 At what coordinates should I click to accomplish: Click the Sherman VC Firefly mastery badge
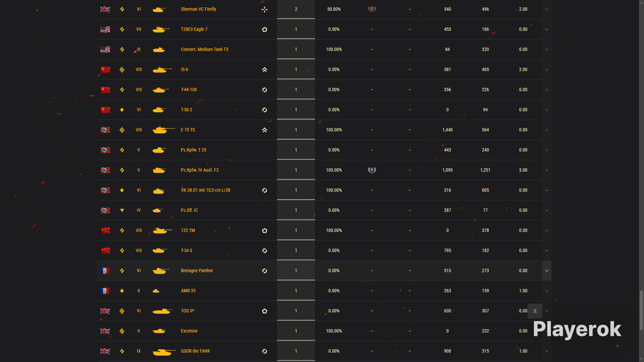[372, 9]
